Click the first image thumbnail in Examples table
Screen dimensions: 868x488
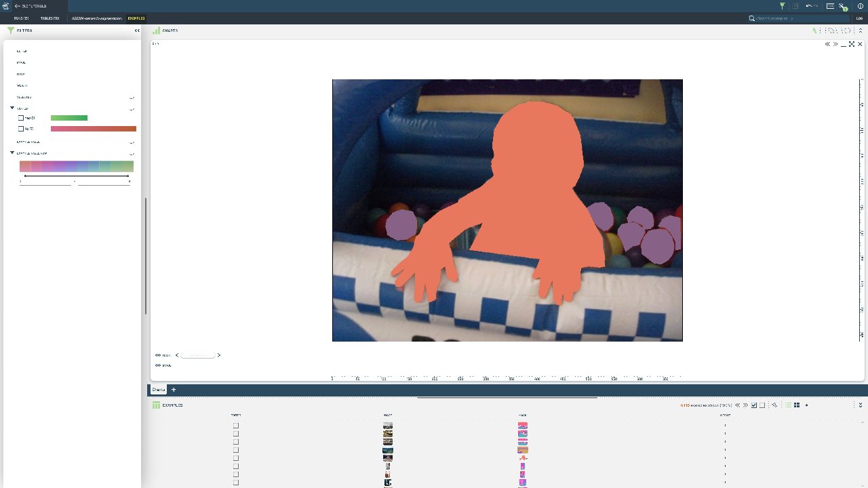(388, 426)
